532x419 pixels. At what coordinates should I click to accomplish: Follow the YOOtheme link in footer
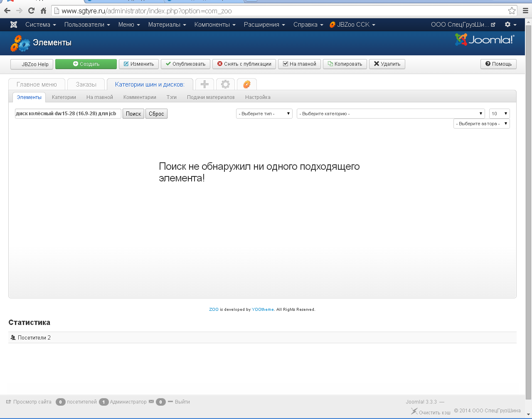pyautogui.click(x=263, y=310)
